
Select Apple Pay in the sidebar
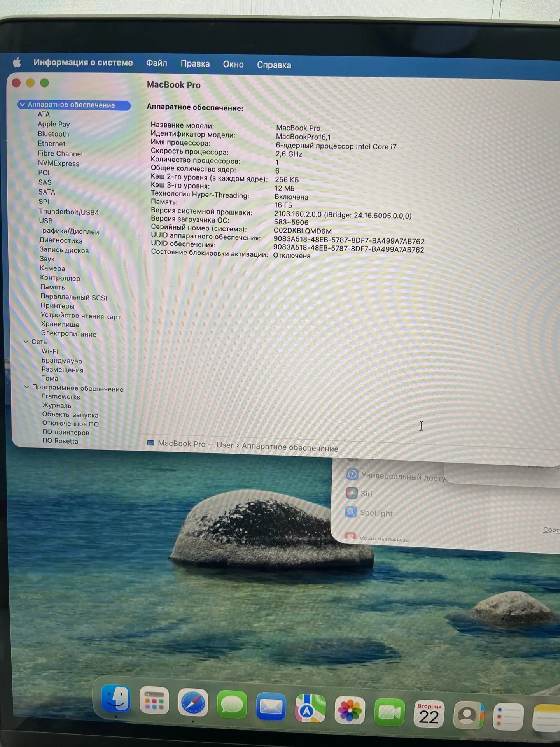point(54,124)
